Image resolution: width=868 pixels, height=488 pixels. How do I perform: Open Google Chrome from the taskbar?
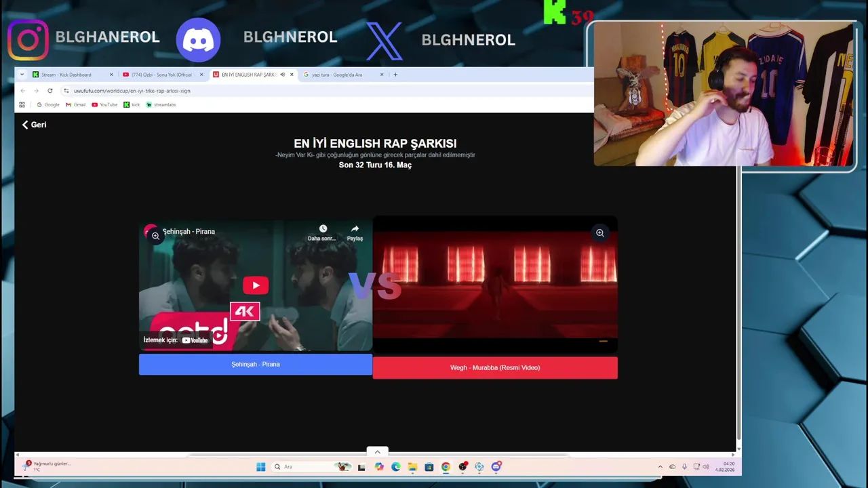446,467
